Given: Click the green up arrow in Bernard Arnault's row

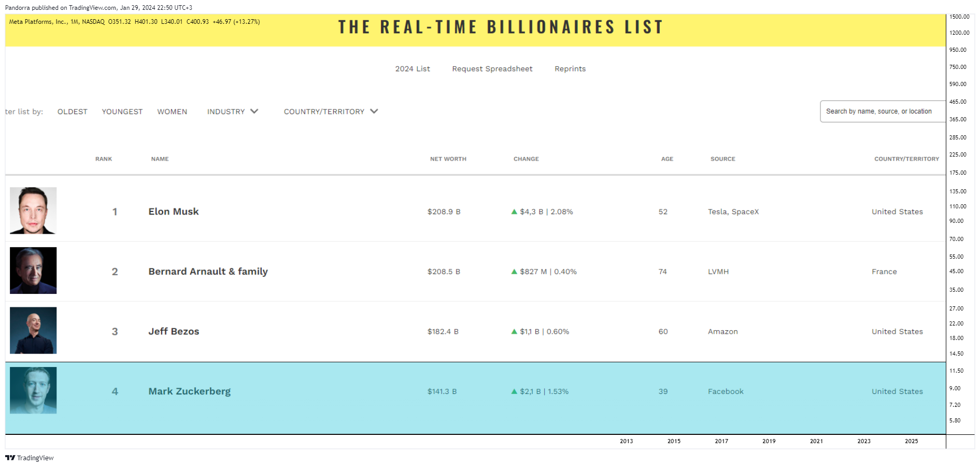Looking at the screenshot, I should (x=514, y=272).
